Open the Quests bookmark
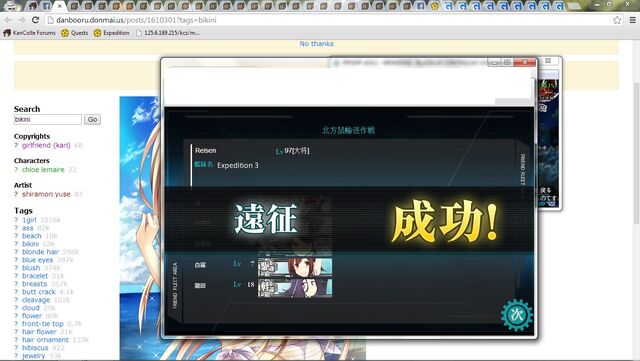640x361 pixels. 74,33
